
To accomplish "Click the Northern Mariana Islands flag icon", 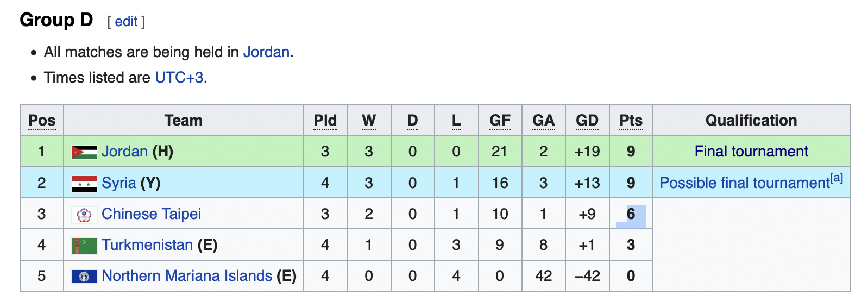I will click(84, 277).
